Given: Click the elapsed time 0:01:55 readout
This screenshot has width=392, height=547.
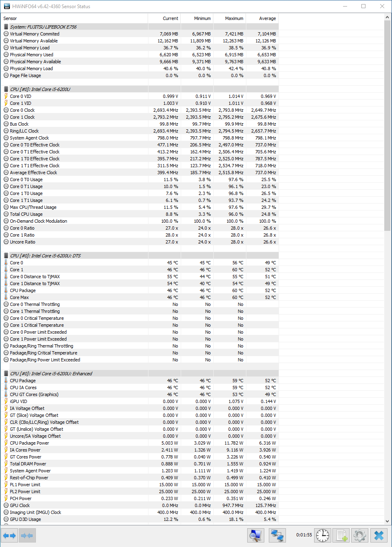Looking at the screenshot, I should pyautogui.click(x=304, y=535).
